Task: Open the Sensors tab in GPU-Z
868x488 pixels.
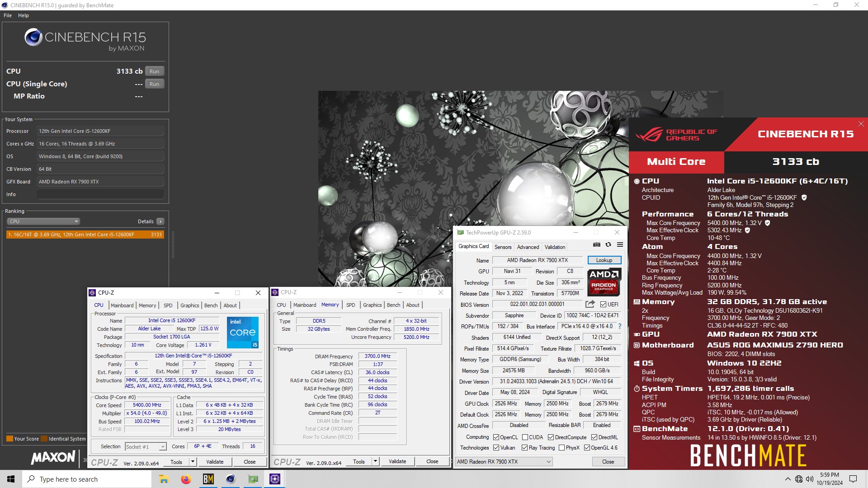Action: [x=503, y=247]
